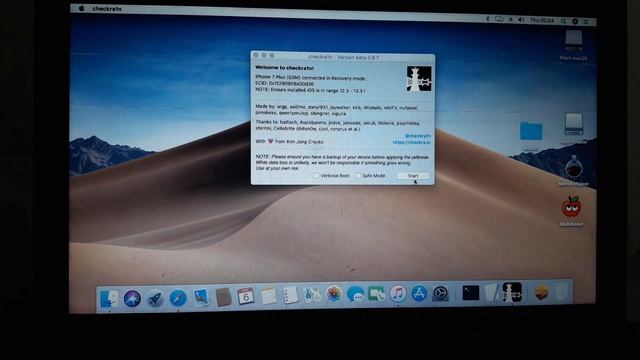
Task: Click the checkra1n chess icon in dock
Action: (x=511, y=292)
